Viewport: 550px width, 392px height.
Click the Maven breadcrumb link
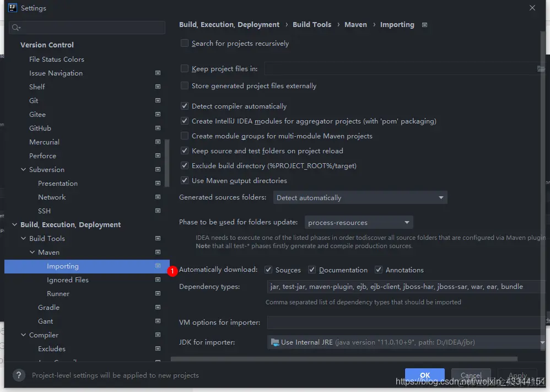355,25
